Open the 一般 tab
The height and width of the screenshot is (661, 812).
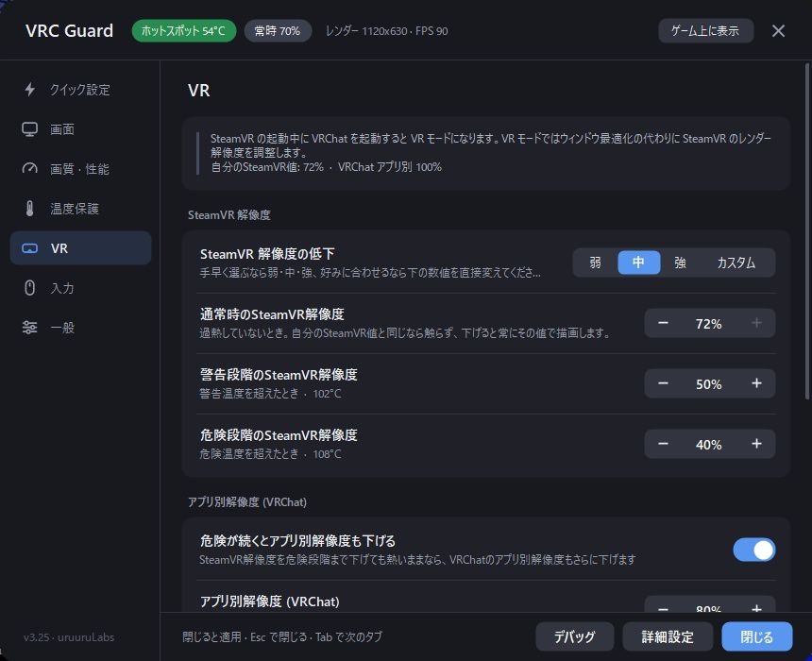(81, 328)
